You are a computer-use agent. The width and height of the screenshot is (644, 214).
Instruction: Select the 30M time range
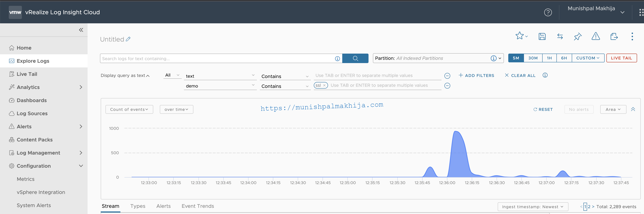[x=533, y=58]
